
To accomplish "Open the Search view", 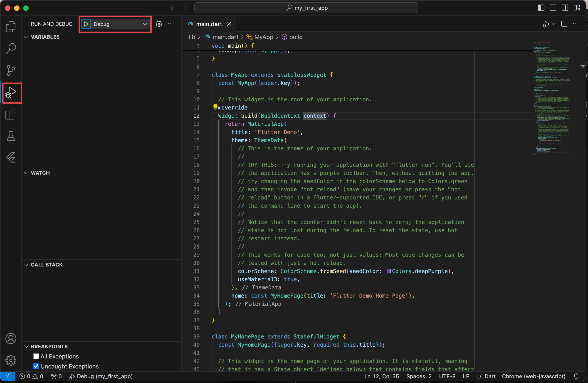I will tap(11, 48).
